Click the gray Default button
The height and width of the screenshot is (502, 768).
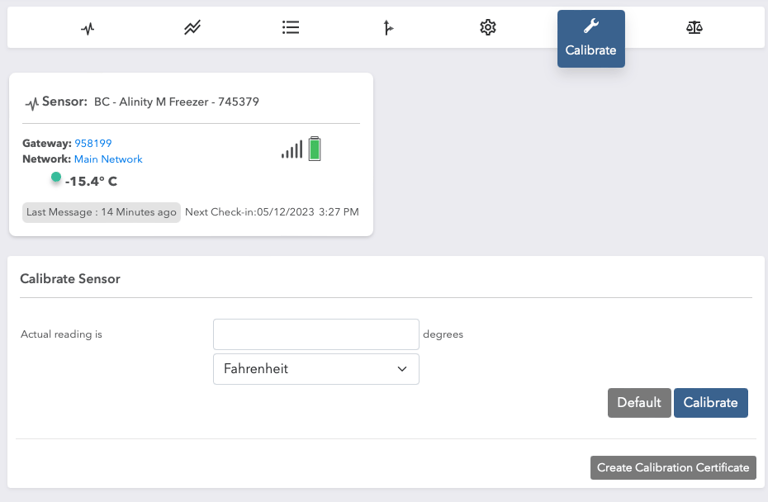[x=639, y=403]
